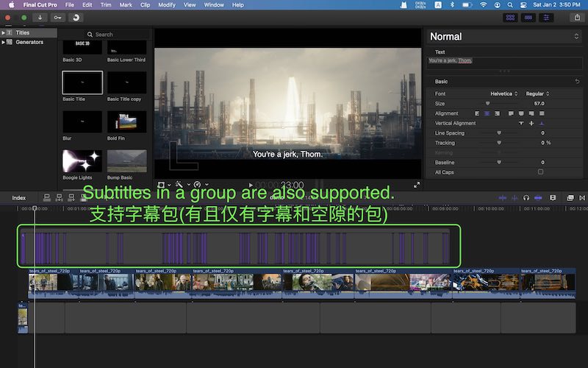Viewport: 588px width, 368px height.
Task: Open the Trim menu
Action: tap(106, 5)
